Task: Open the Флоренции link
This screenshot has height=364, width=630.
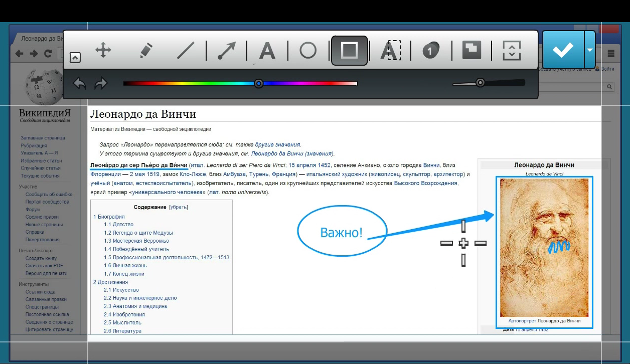Action: pos(105,174)
